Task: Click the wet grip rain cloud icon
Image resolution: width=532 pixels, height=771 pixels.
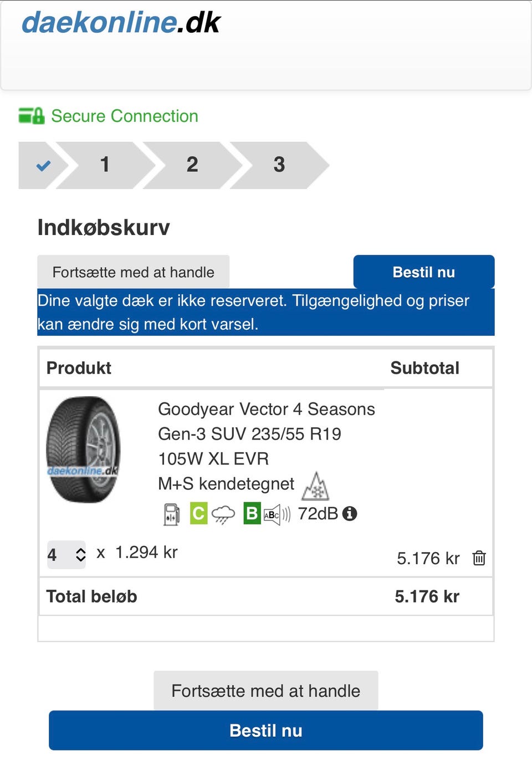Action: pos(223,514)
